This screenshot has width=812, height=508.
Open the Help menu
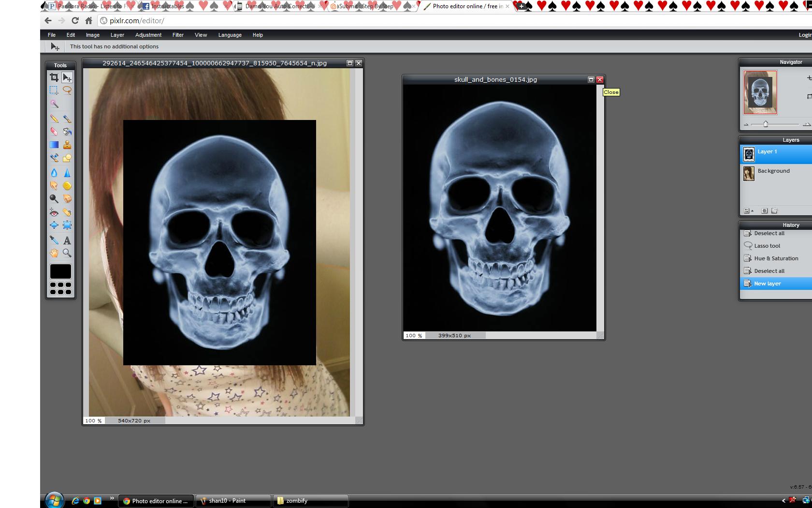(x=258, y=35)
